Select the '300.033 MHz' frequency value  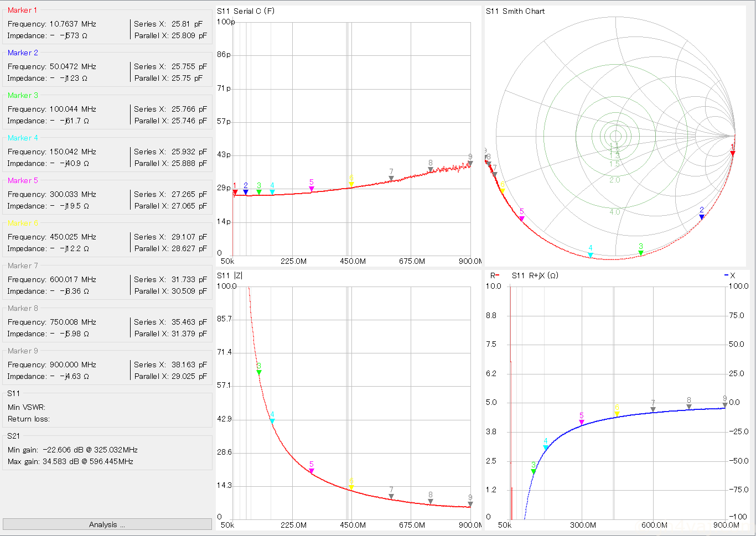73,194
